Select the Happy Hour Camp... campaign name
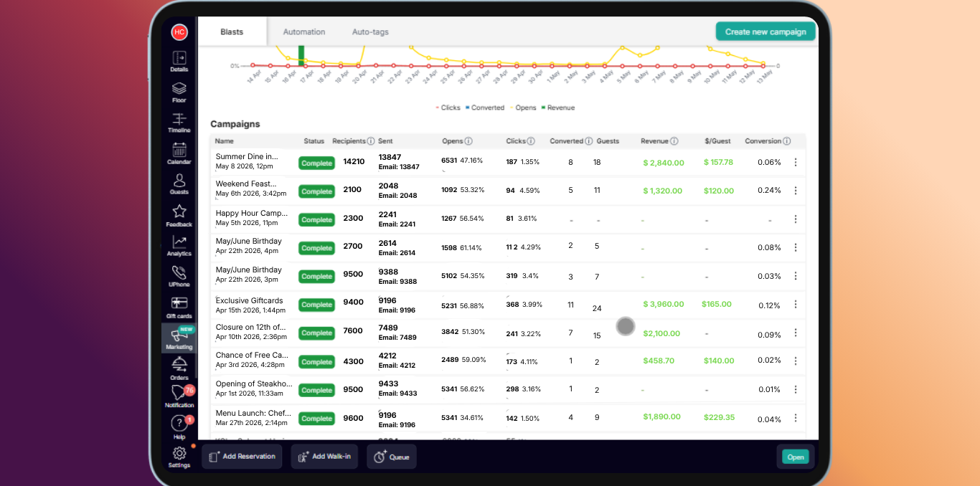The height and width of the screenshot is (486, 980). click(x=251, y=213)
